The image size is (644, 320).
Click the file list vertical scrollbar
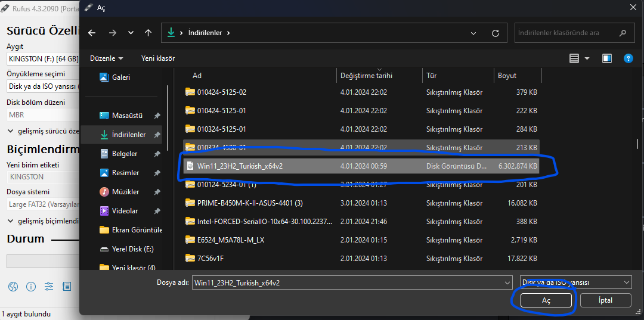[637, 144]
